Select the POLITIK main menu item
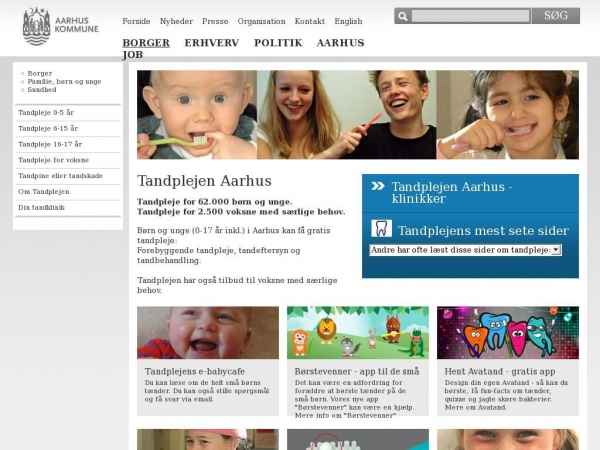 [x=278, y=42]
